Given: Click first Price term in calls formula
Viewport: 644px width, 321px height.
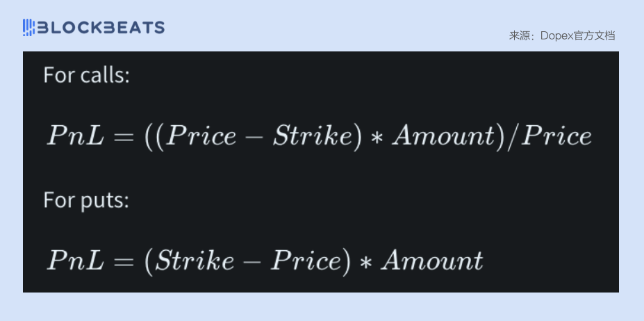Looking at the screenshot, I should pyautogui.click(x=201, y=135).
